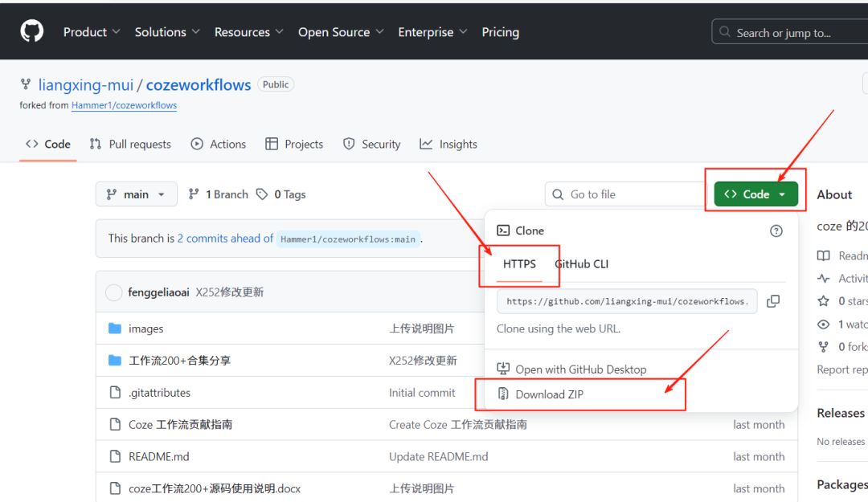Open the Pricing page
Screen dimensions: 868x502
(x=501, y=32)
